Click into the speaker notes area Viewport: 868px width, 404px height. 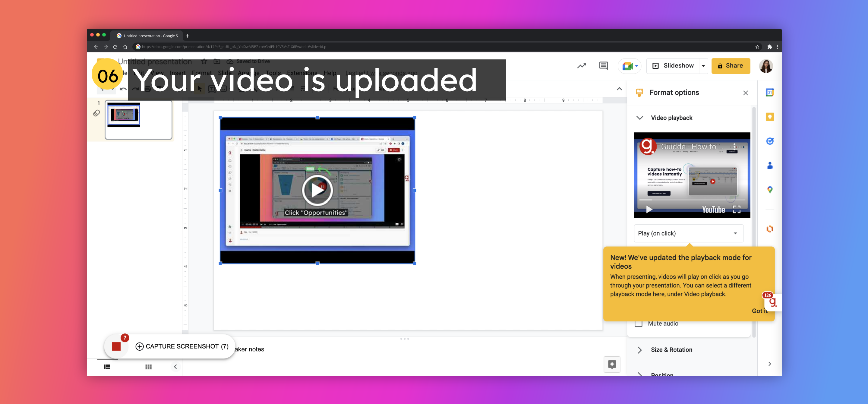click(x=404, y=349)
